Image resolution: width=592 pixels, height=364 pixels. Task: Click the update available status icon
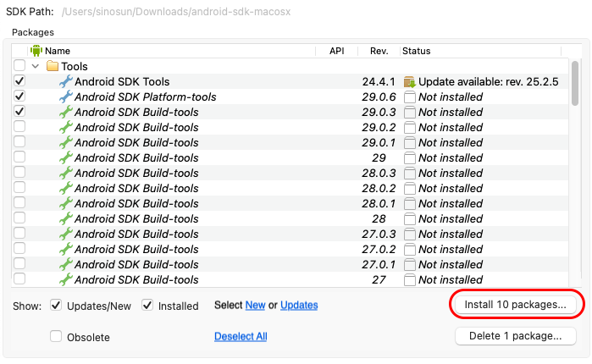click(410, 82)
